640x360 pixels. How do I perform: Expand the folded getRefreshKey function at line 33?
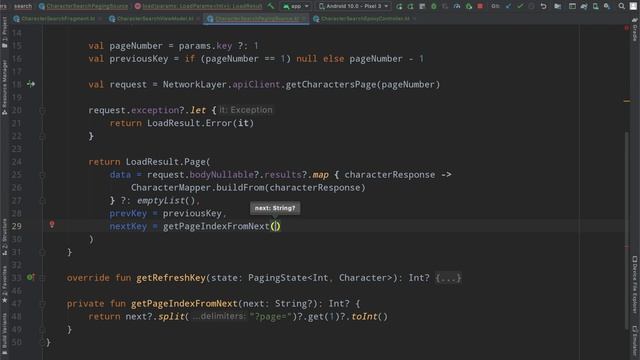42,278
